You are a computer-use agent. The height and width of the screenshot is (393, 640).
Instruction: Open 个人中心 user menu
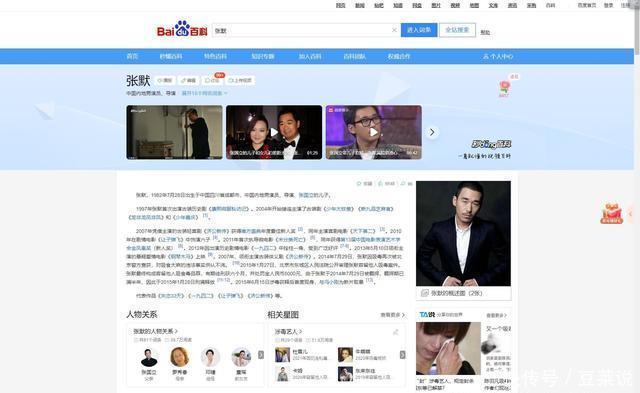click(x=498, y=56)
